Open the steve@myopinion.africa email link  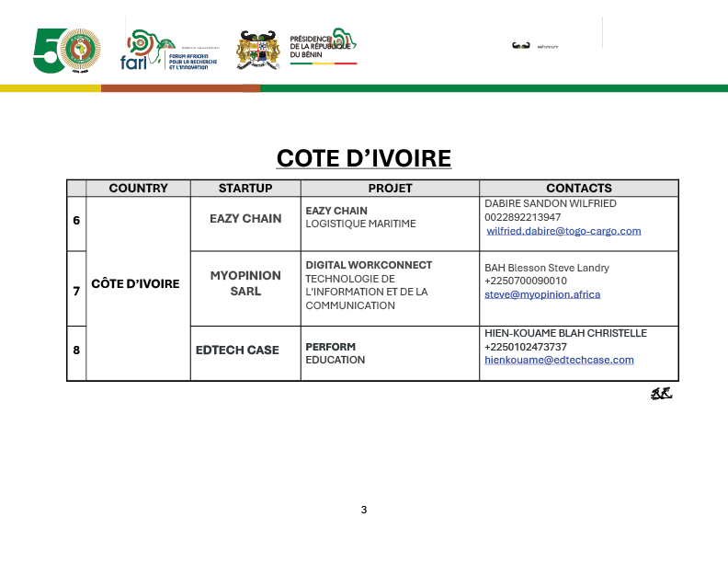point(542,294)
